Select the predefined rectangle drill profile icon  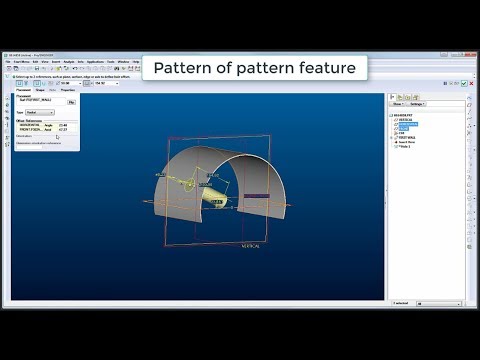point(37,83)
